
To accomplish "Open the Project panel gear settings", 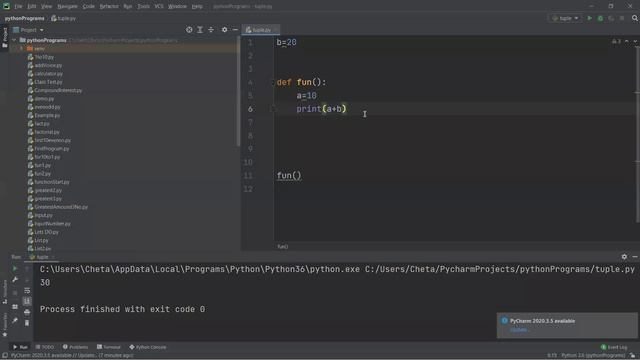I will point(224,30).
